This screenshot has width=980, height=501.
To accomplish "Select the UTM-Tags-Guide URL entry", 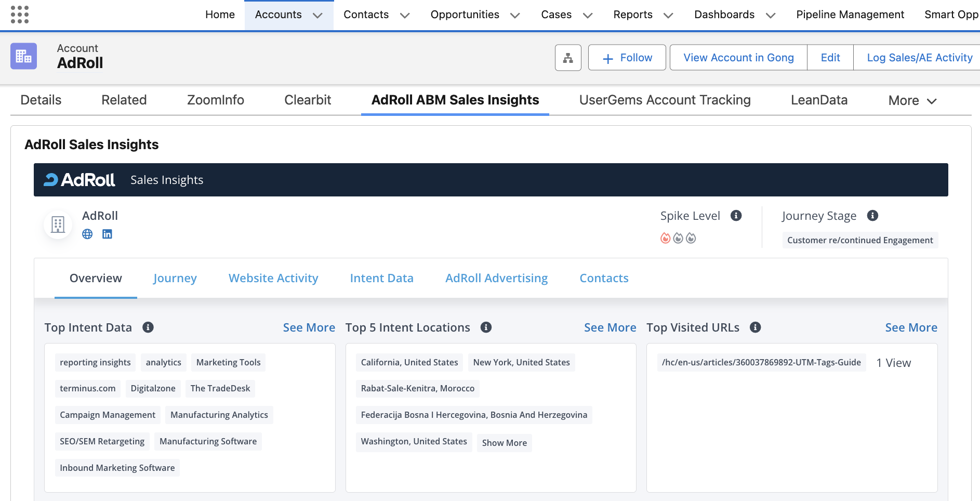I will coord(761,362).
